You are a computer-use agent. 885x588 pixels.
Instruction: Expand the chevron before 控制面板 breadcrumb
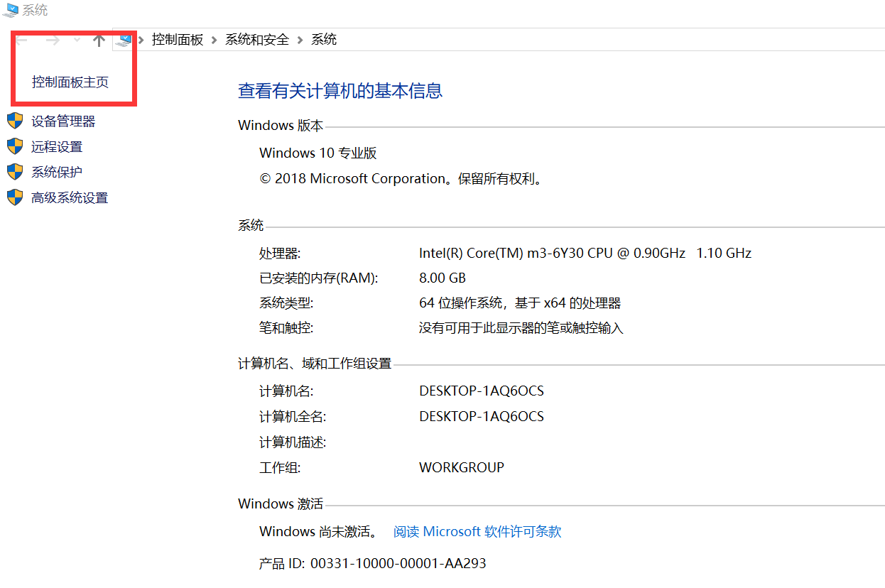[x=141, y=40]
